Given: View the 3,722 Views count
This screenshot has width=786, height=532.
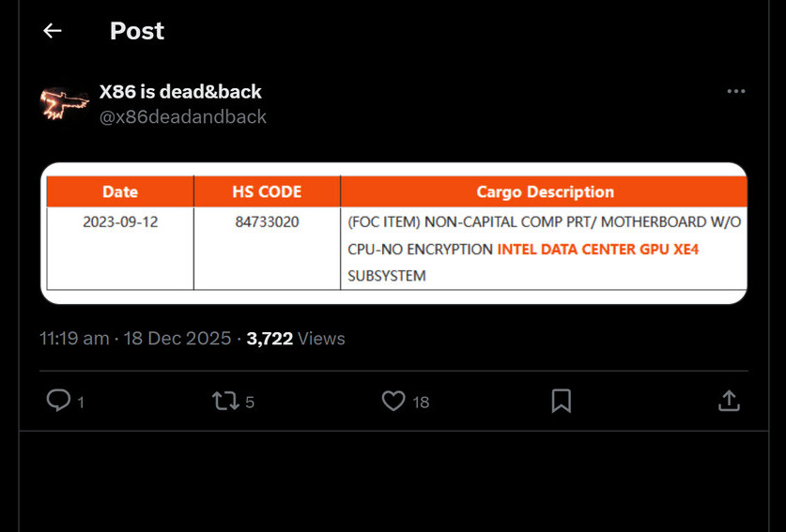Looking at the screenshot, I should point(296,339).
